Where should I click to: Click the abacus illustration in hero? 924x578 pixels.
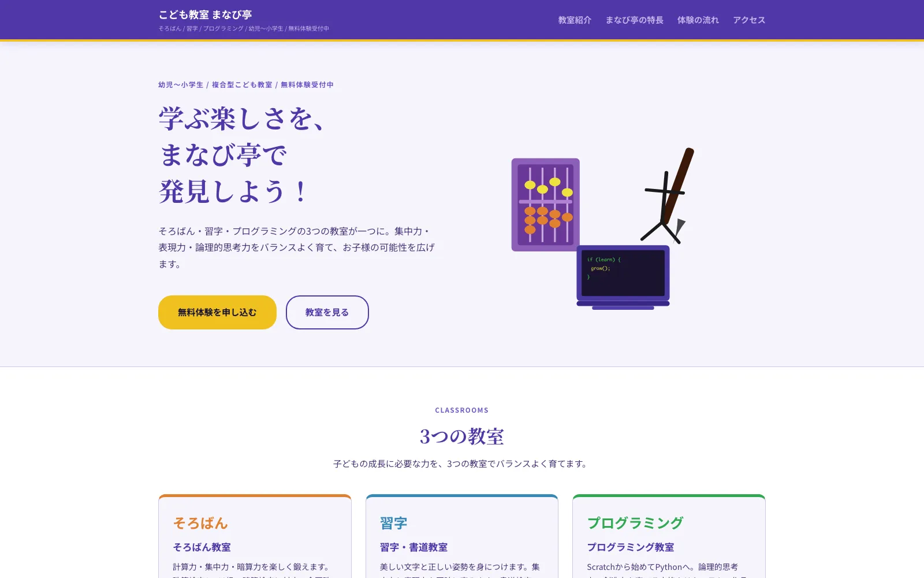point(545,205)
